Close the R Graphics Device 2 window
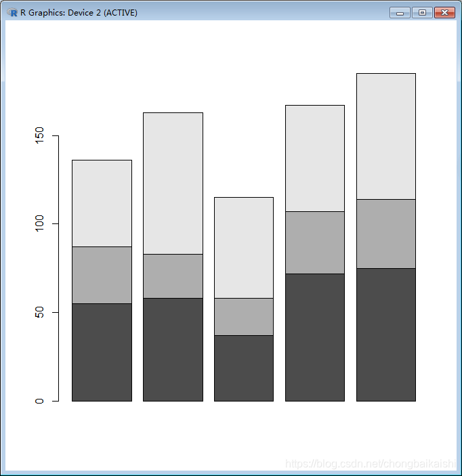This screenshot has height=476, width=462. [x=444, y=13]
